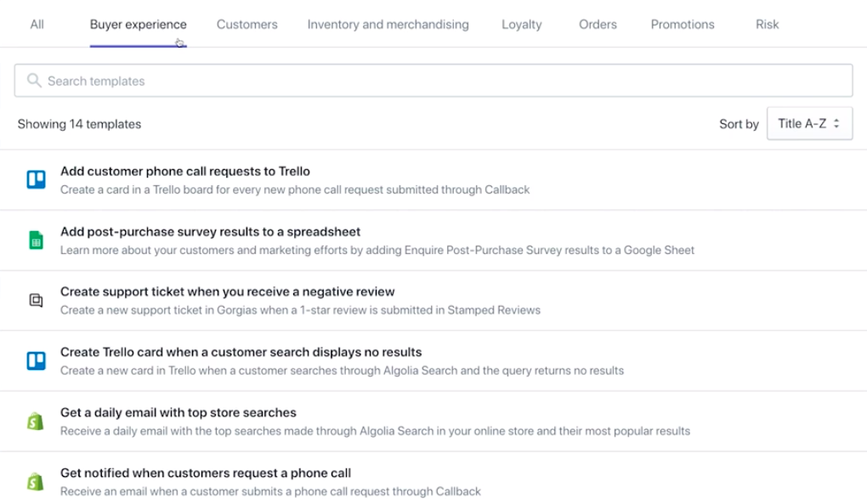
Task: Open the Customers tab
Action: [246, 24]
